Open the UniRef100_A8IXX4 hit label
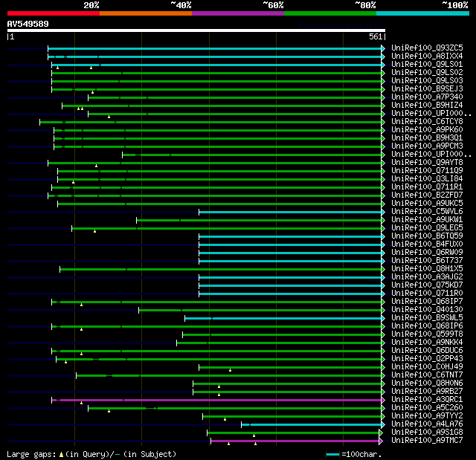This screenshot has height=460, width=476. pos(427,56)
